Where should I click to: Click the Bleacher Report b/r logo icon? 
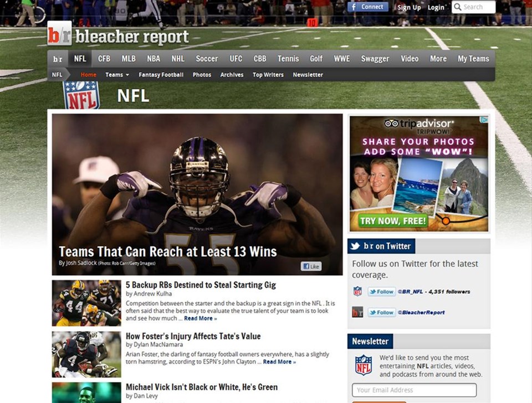pyautogui.click(x=59, y=33)
